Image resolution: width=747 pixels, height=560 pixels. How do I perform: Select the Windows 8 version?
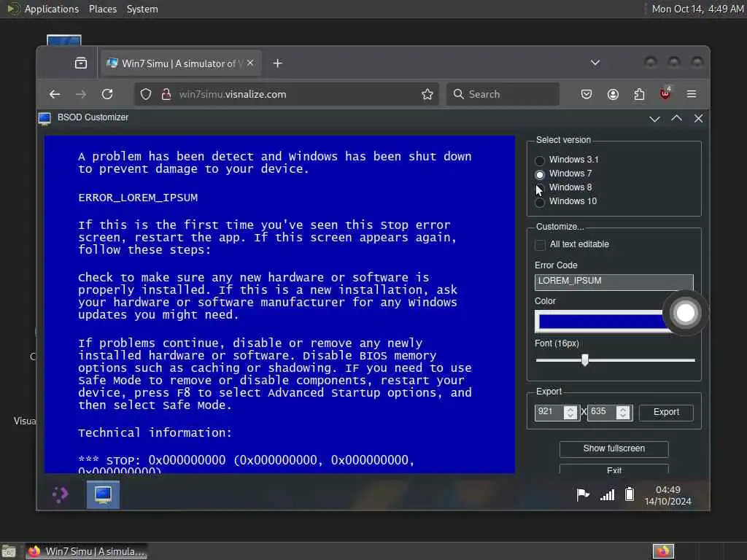(x=540, y=187)
